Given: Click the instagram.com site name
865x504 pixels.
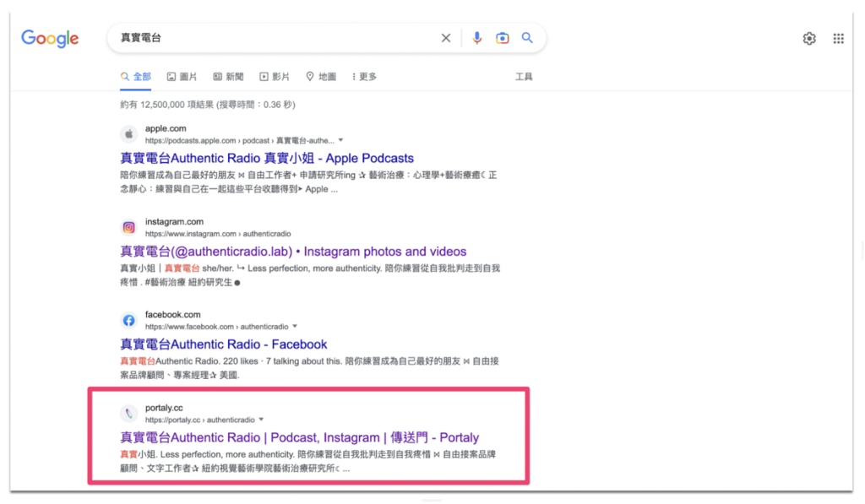Looking at the screenshot, I should (174, 222).
